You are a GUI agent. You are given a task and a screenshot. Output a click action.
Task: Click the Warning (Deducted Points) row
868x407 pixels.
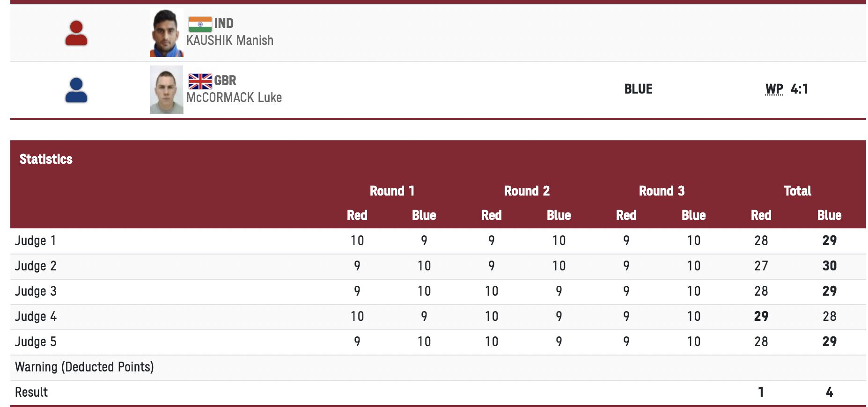(x=84, y=367)
